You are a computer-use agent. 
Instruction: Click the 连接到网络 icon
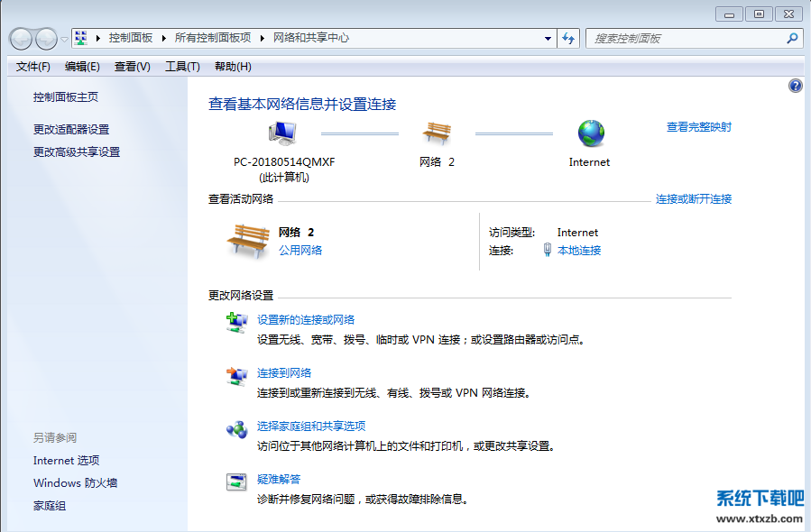coord(236,376)
